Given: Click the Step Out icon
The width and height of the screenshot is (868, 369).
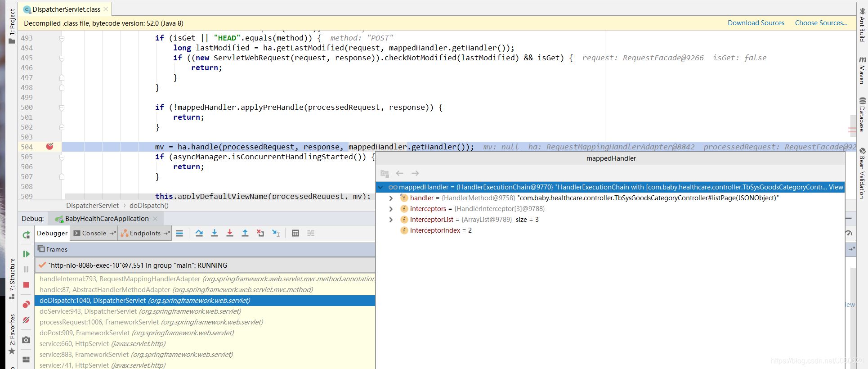Looking at the screenshot, I should 245,233.
